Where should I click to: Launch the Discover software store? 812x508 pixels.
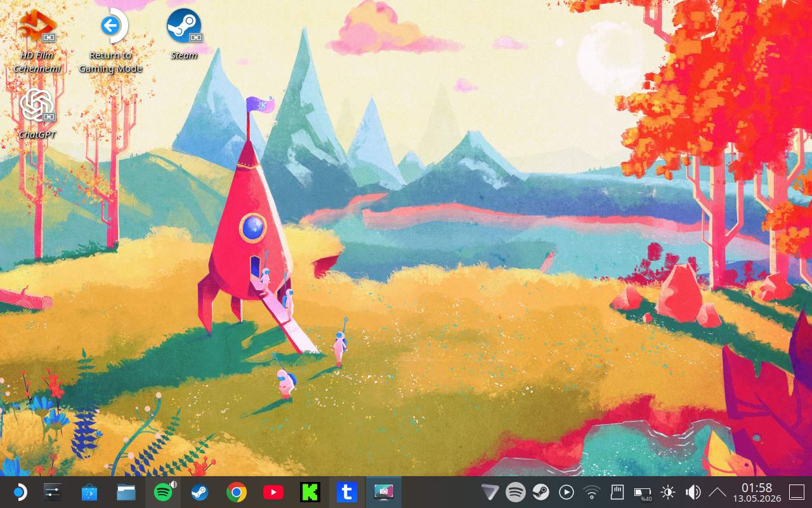(89, 492)
